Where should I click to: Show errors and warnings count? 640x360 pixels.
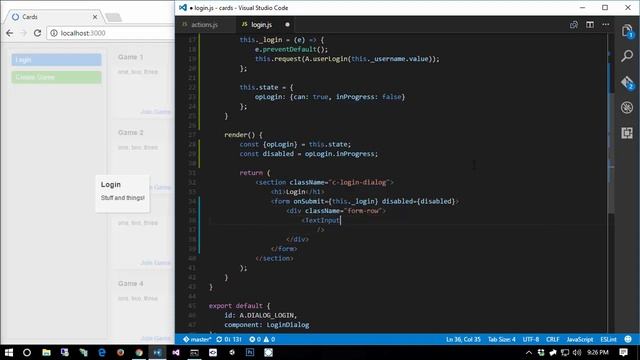click(262, 339)
